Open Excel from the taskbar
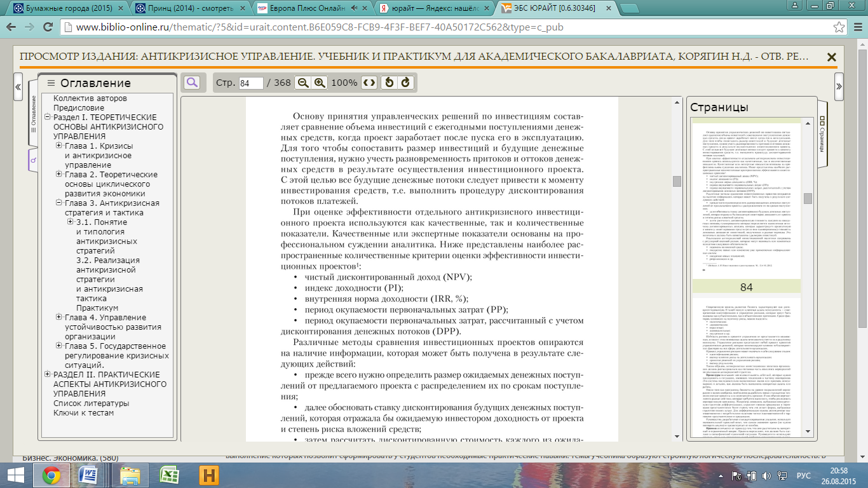Image resolution: width=868 pixels, height=488 pixels. (x=170, y=475)
